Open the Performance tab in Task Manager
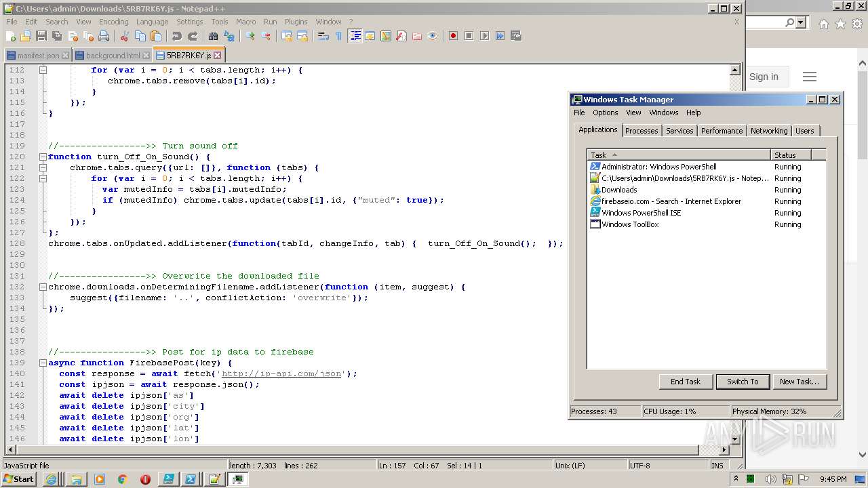868x488 pixels. point(722,131)
